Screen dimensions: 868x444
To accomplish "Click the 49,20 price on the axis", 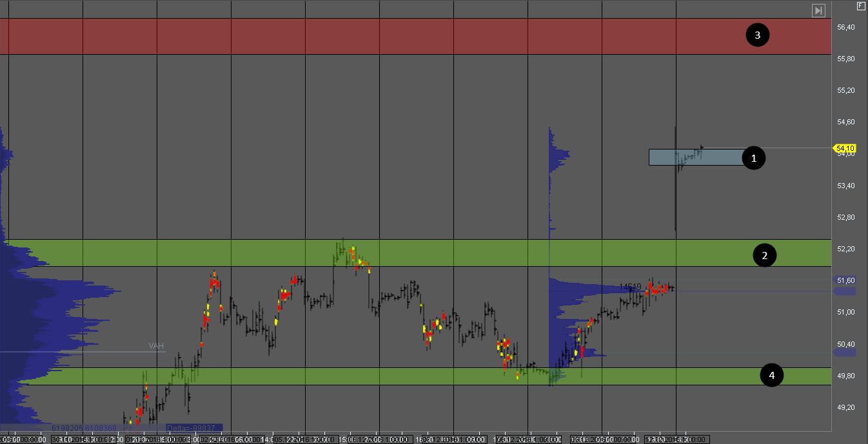I will (x=845, y=407).
